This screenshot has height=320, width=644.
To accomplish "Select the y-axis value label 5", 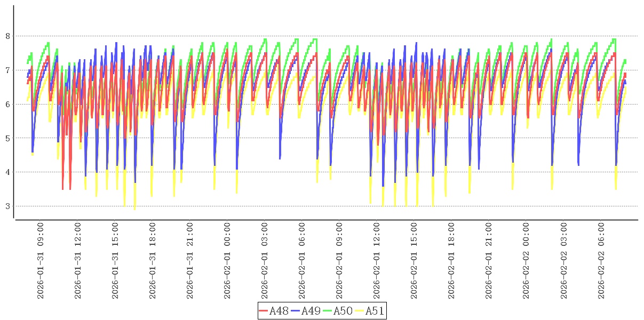I will pyautogui.click(x=7, y=138).
